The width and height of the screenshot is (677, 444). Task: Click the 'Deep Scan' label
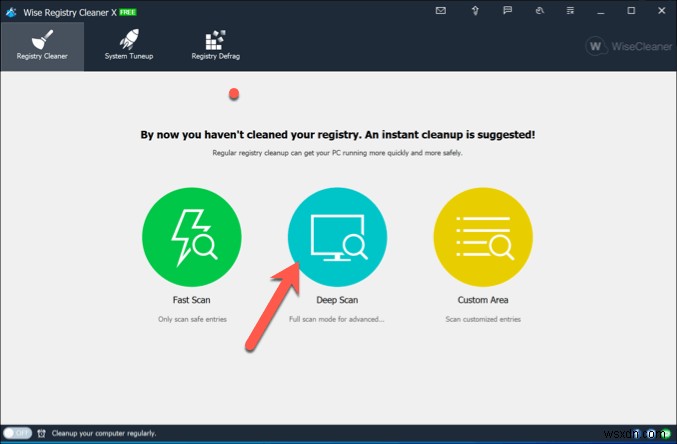337,300
